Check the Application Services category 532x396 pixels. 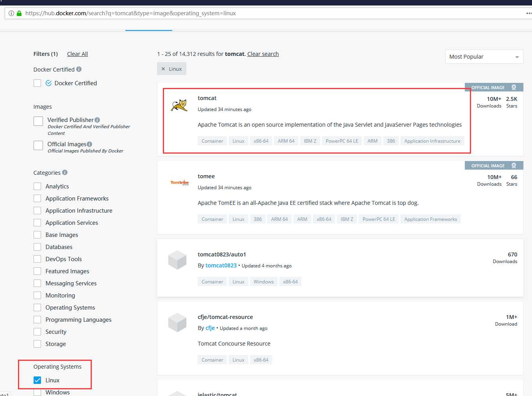point(37,223)
